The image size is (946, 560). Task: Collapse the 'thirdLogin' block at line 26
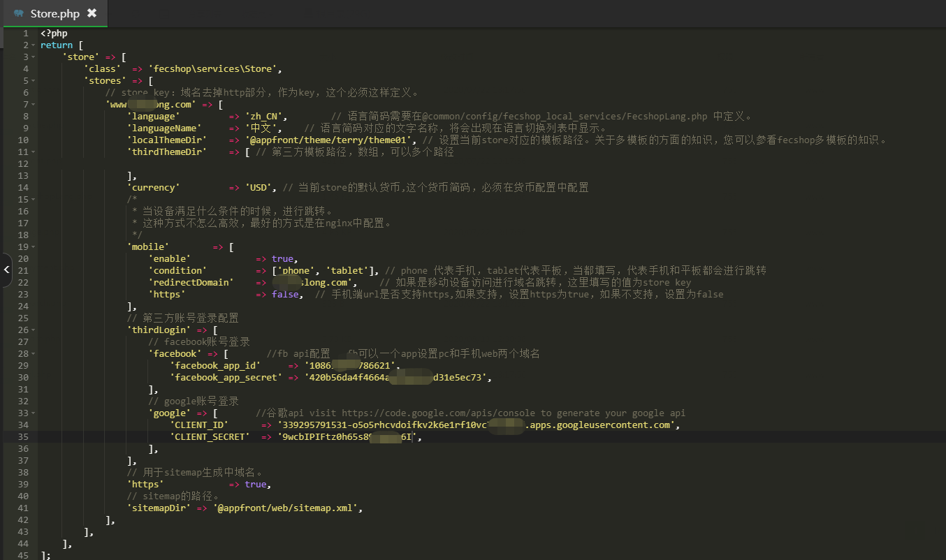click(x=34, y=330)
